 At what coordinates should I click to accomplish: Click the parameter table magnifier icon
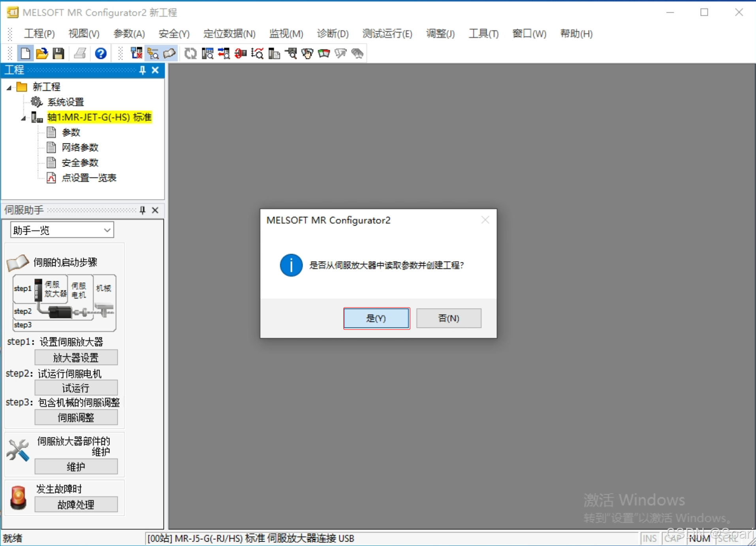[x=207, y=53]
